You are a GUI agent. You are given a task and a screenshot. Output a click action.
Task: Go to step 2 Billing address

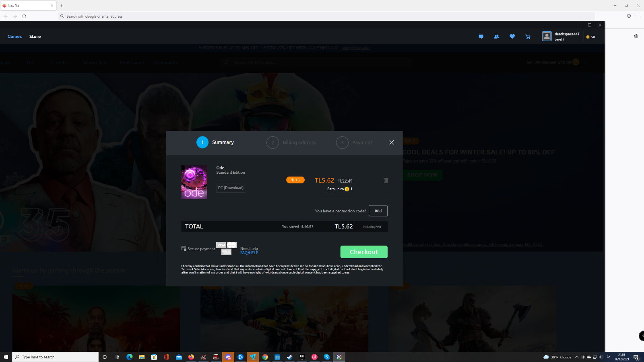(x=291, y=142)
